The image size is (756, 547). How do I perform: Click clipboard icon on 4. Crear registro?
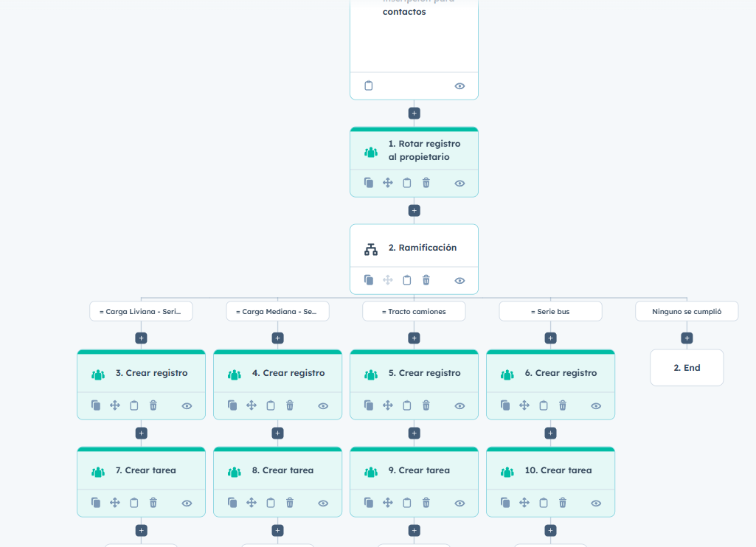271,405
